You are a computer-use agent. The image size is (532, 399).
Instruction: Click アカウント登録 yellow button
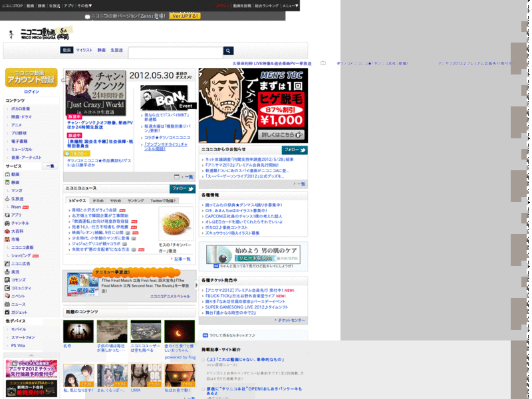[31, 78]
